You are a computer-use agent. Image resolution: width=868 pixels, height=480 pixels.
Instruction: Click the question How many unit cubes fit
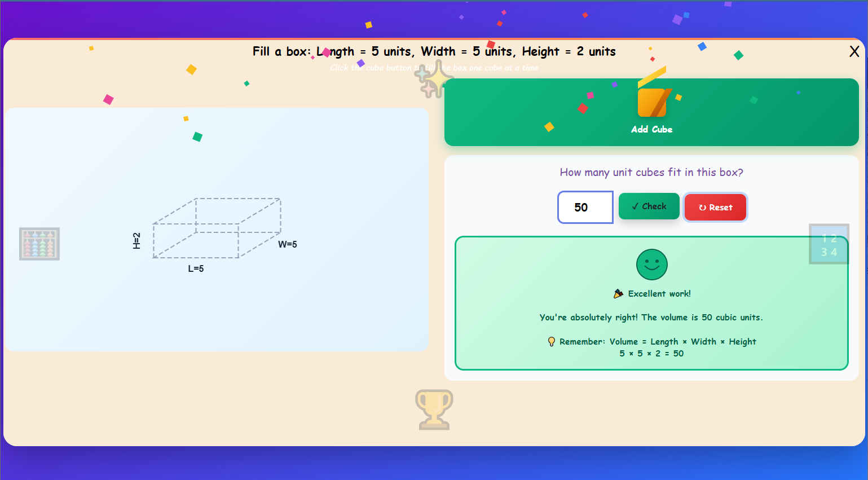[651, 173]
